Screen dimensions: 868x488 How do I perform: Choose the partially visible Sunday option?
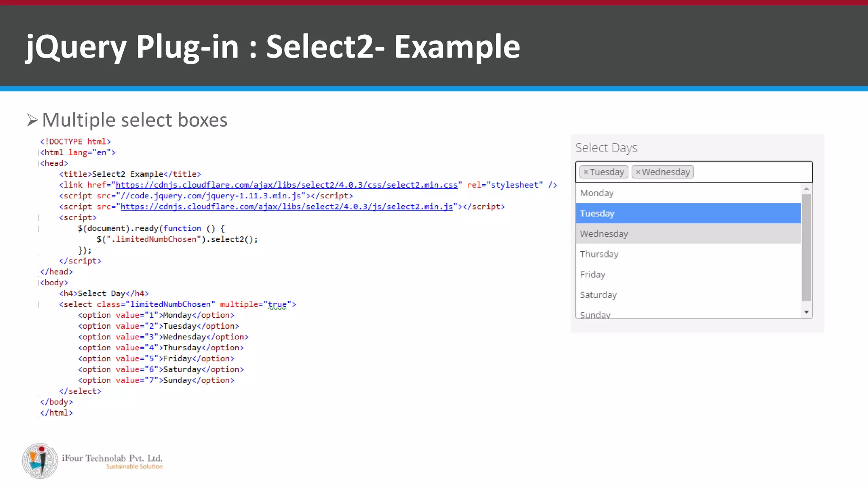[688, 313]
